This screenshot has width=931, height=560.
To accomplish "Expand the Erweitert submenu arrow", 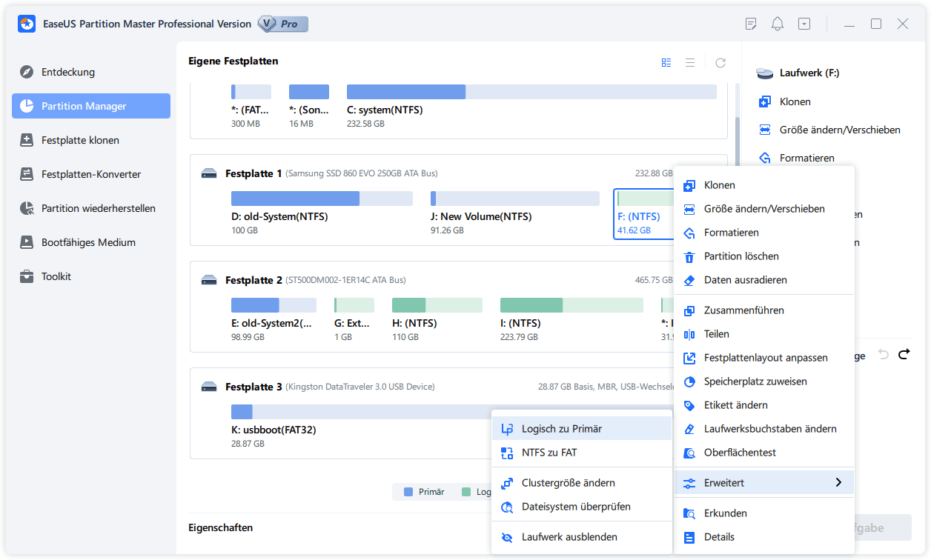I will tap(838, 482).
